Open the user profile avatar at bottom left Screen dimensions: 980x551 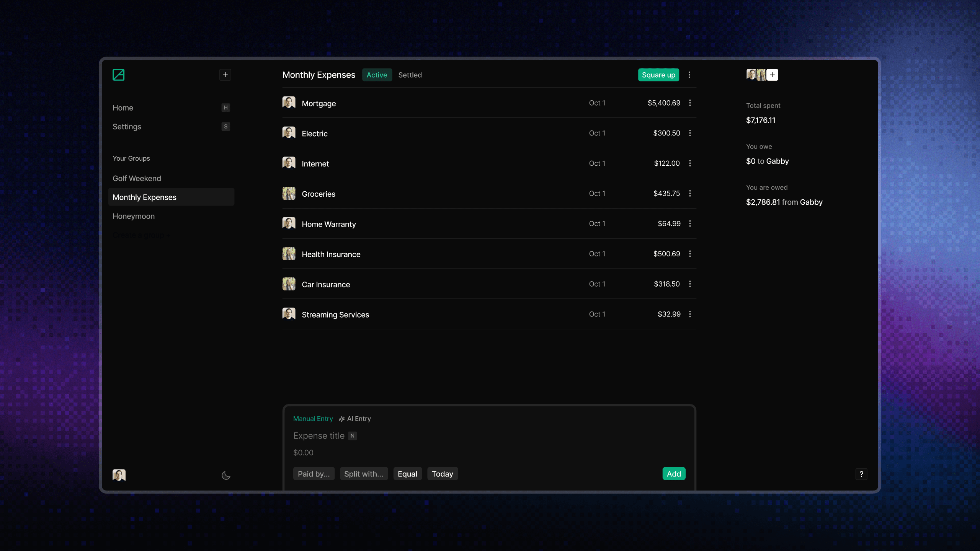coord(119,475)
